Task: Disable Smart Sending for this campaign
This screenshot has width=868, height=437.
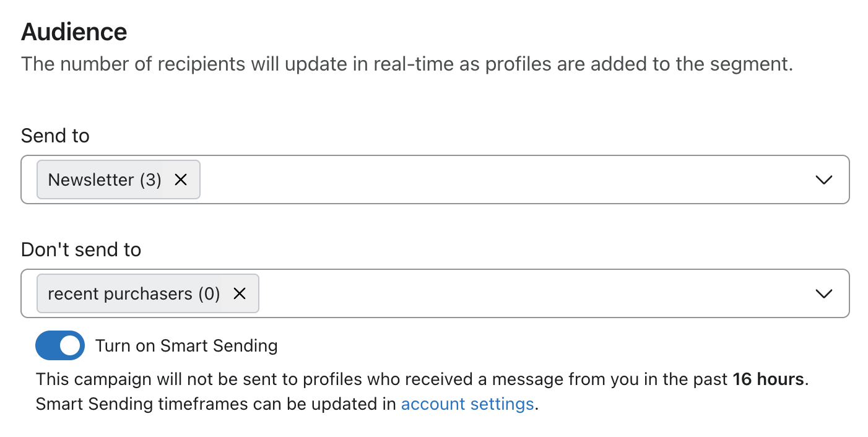Action: (59, 345)
